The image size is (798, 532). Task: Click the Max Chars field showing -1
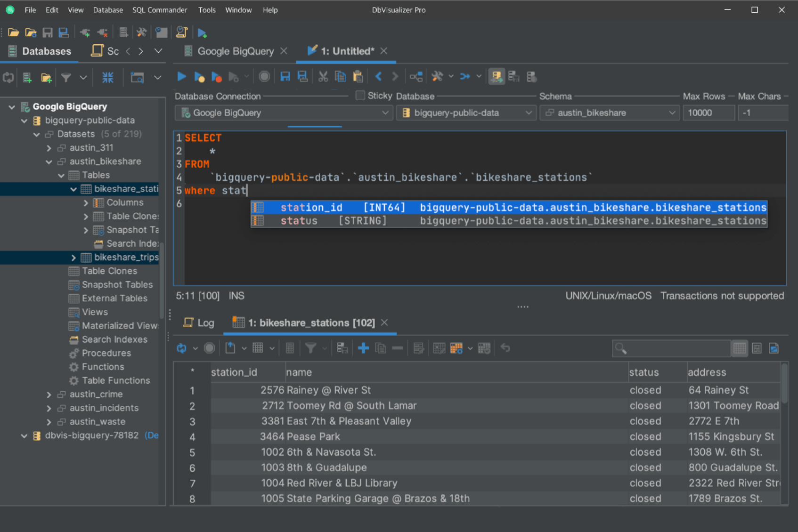763,113
